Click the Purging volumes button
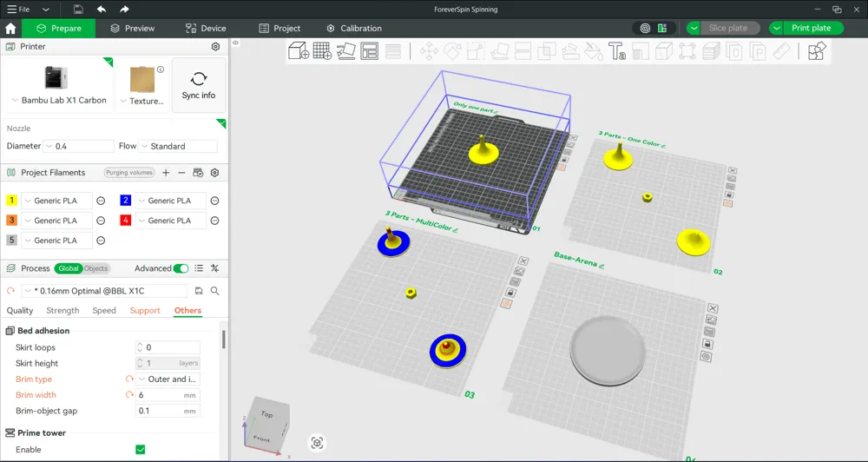 (129, 173)
